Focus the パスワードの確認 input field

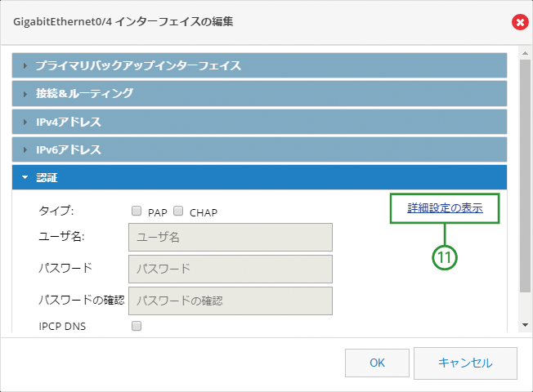[231, 301]
